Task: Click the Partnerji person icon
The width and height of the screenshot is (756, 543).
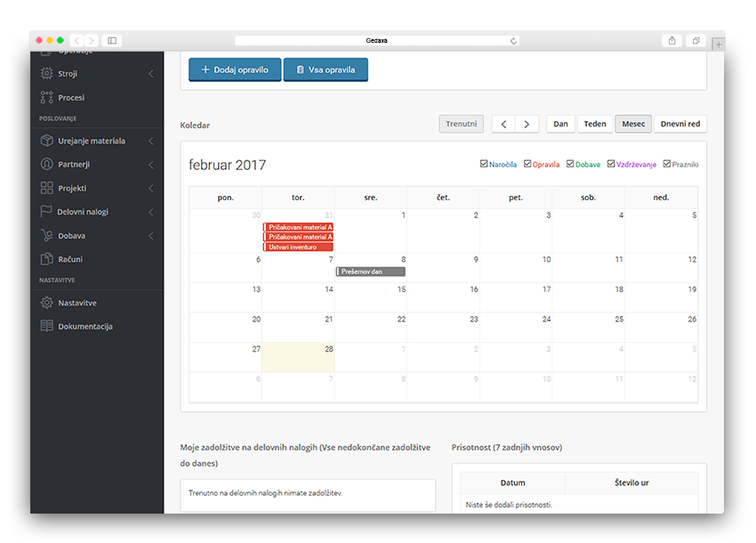Action: point(47,165)
